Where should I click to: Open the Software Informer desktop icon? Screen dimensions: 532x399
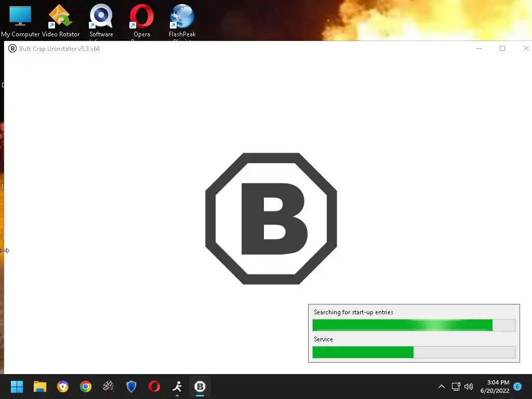[x=101, y=22]
